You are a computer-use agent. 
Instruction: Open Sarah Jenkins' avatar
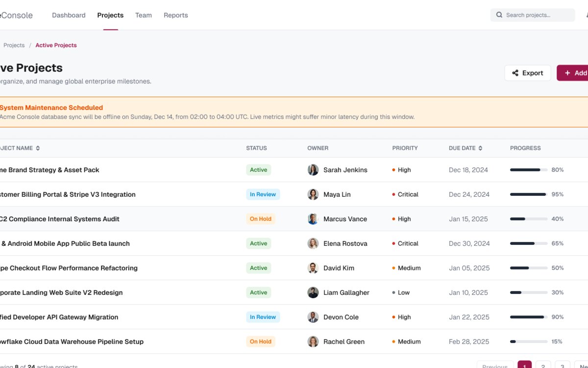(x=313, y=170)
